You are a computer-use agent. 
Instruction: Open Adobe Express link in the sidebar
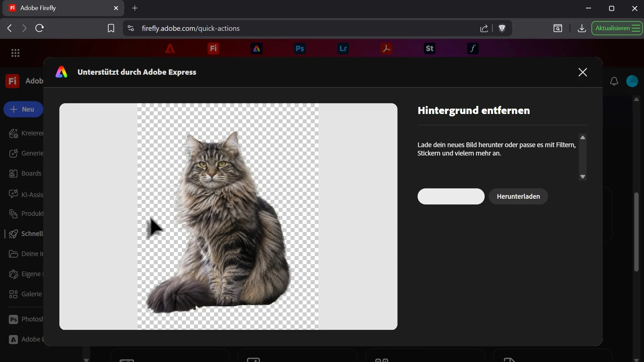[26, 339]
